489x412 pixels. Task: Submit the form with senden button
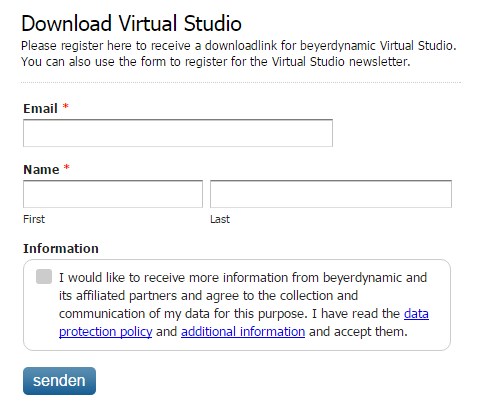(59, 381)
